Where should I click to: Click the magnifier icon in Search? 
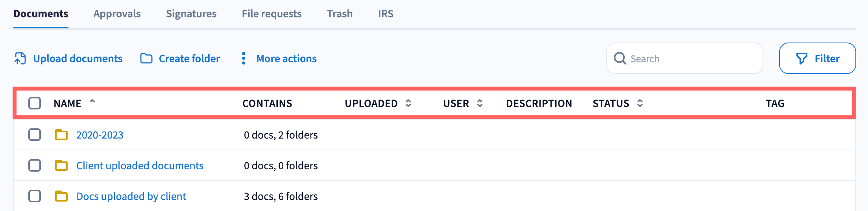620,58
